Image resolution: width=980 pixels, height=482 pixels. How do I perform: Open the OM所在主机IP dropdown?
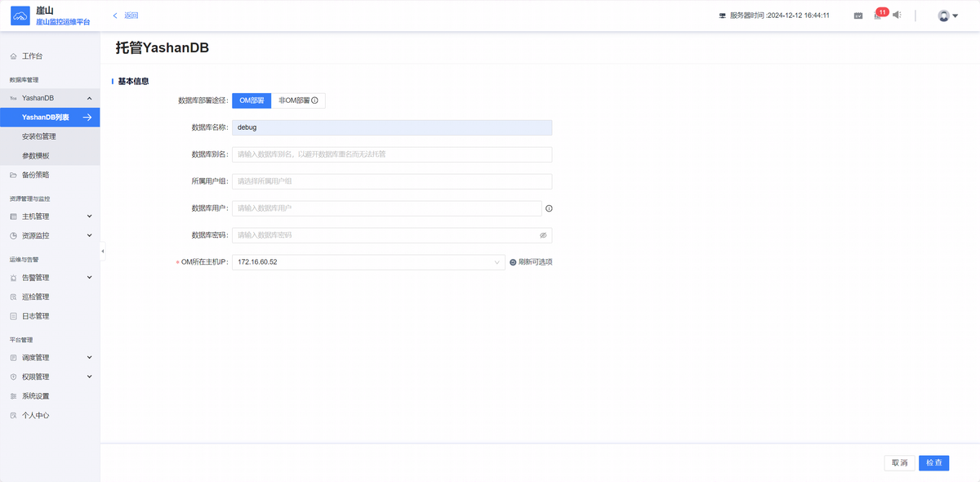coord(368,262)
